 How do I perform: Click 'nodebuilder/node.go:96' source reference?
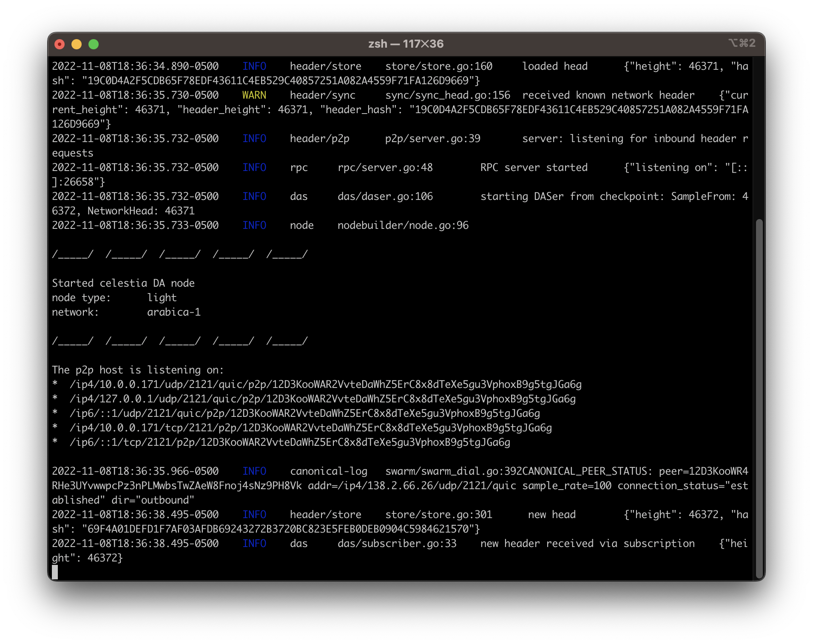403,225
